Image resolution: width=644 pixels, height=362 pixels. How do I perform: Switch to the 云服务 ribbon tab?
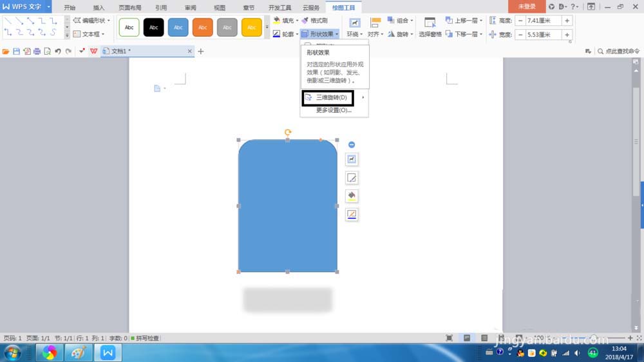(x=311, y=8)
